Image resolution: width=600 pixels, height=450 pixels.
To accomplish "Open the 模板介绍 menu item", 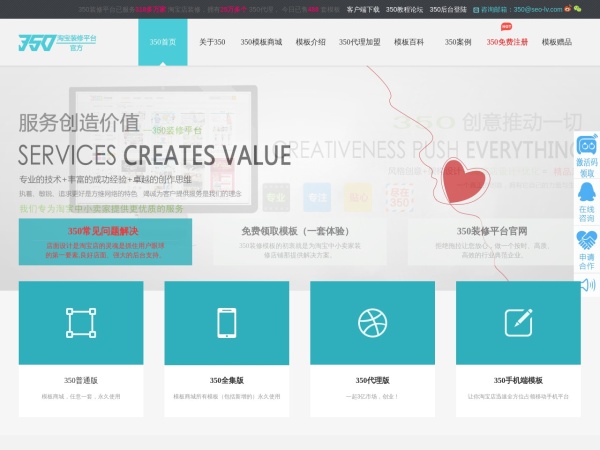I will click(x=310, y=42).
